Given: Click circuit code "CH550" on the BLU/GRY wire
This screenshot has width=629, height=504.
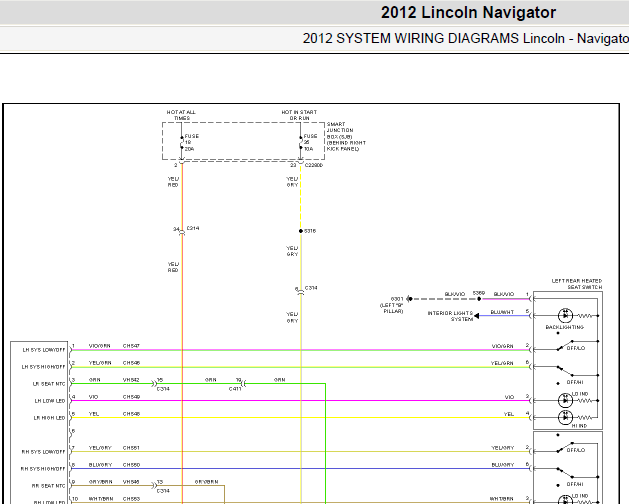Looking at the screenshot, I should [131, 464].
